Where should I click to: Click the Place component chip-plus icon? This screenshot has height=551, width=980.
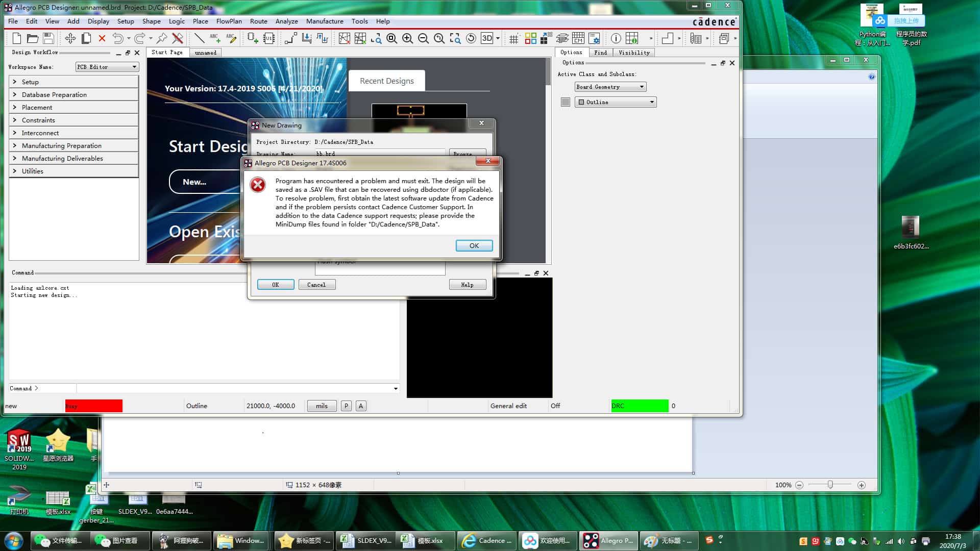click(x=253, y=38)
